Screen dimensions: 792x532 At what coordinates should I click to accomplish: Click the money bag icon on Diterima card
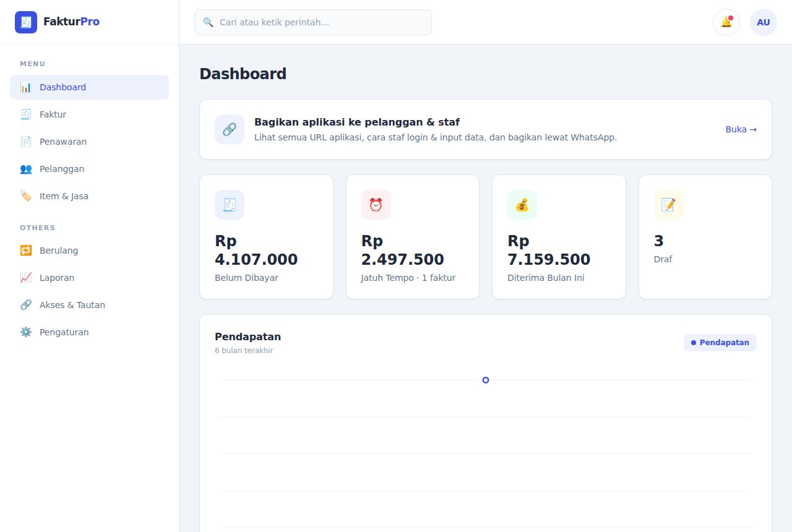[x=522, y=205]
